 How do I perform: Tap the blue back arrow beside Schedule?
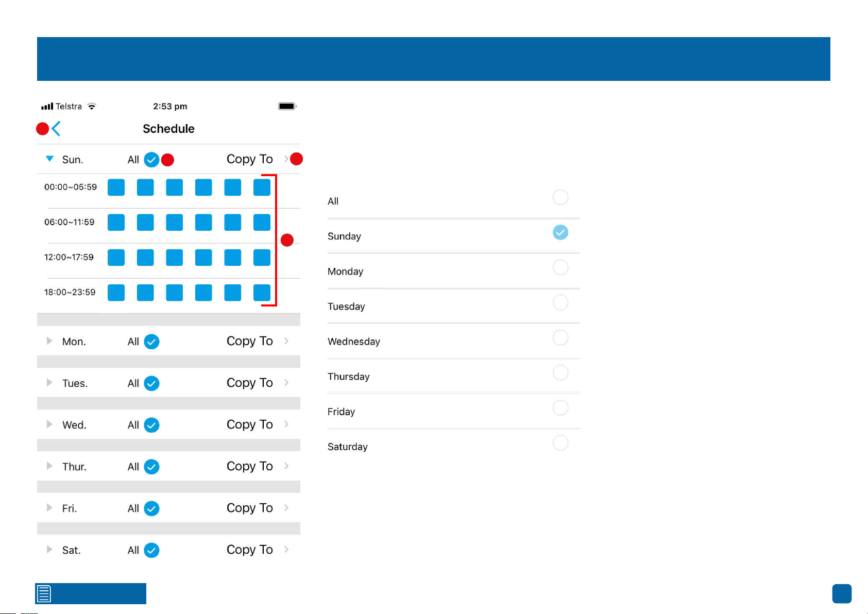(56, 129)
